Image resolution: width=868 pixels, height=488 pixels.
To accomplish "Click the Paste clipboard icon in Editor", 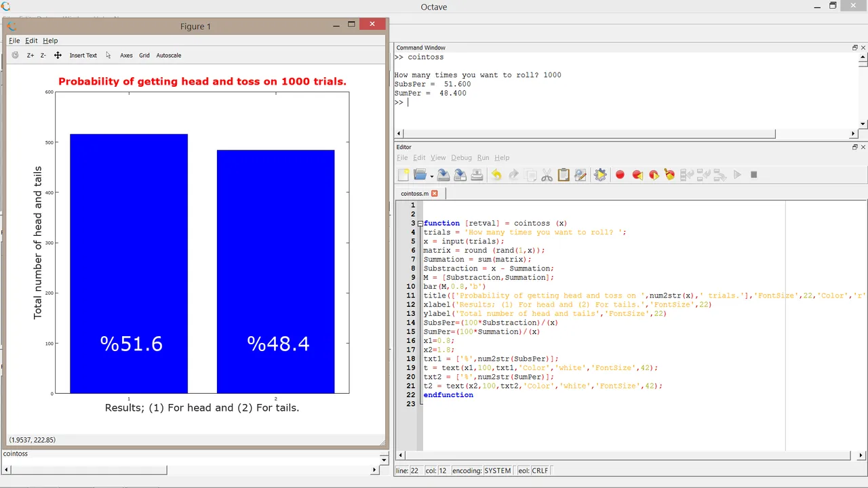I will click(564, 175).
